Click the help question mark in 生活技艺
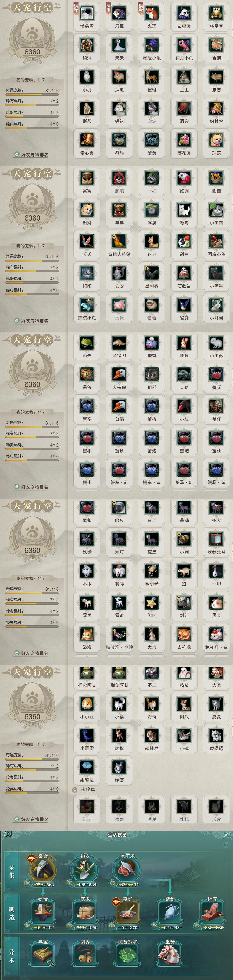The image size is (233, 980). coord(226,845)
